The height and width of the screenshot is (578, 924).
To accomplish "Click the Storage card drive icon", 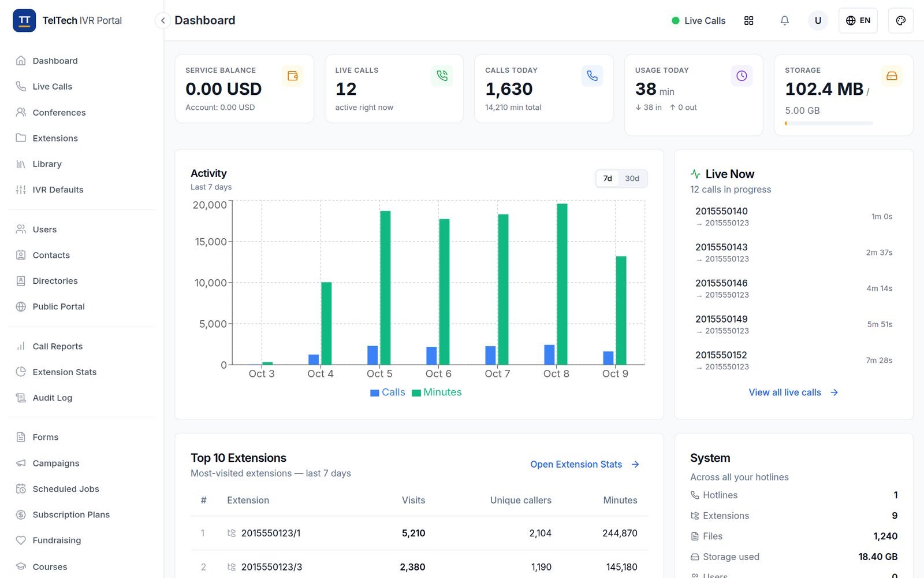I will pyautogui.click(x=892, y=76).
